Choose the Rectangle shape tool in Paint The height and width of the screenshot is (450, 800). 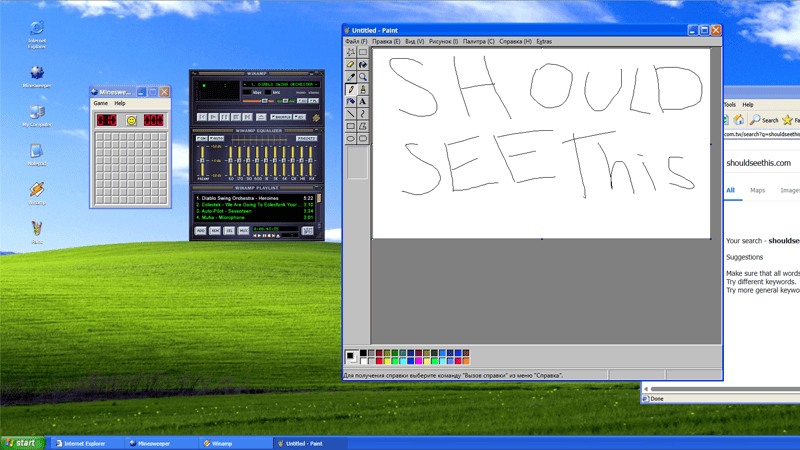pos(351,126)
